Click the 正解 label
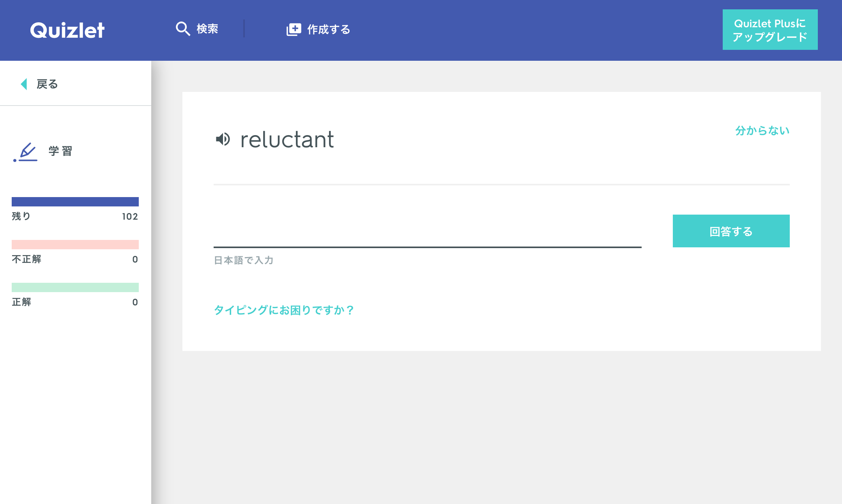This screenshot has height=504, width=842. click(21, 302)
